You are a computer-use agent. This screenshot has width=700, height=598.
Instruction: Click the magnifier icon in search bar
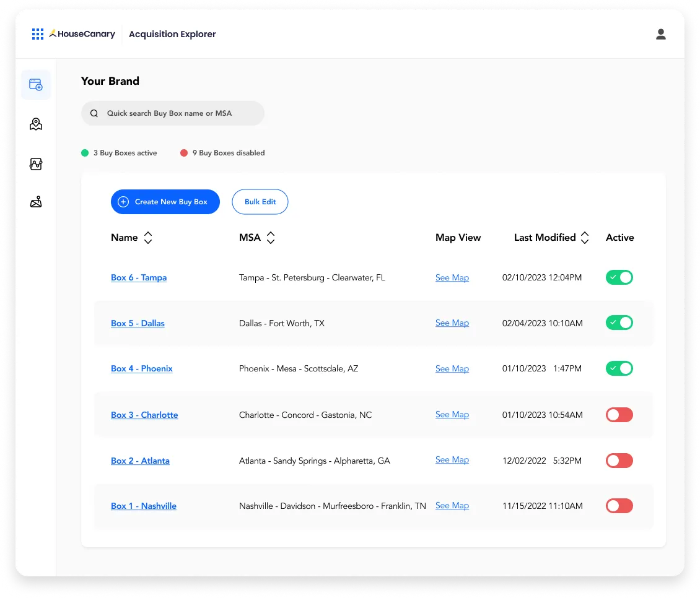point(94,113)
